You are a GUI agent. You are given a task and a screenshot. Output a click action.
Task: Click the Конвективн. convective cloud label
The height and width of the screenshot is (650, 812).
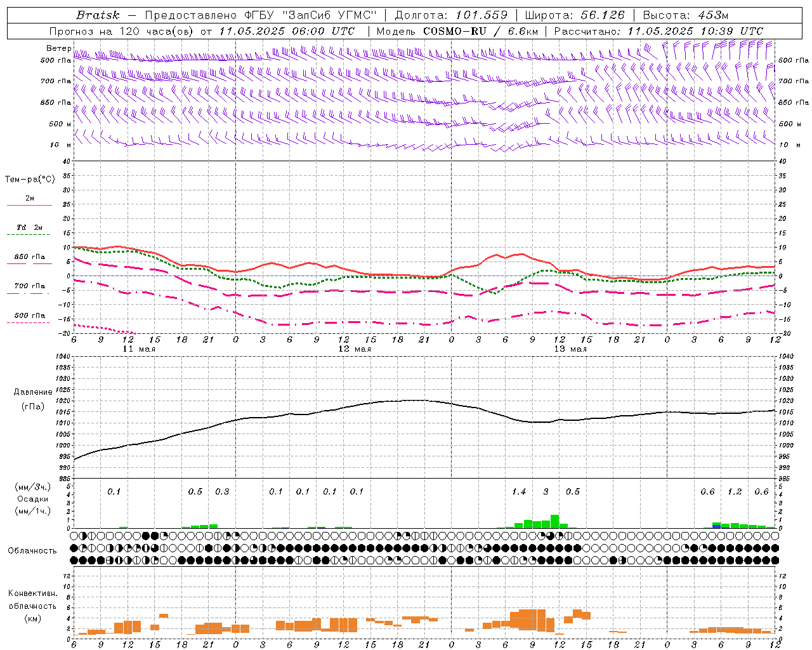(x=32, y=594)
